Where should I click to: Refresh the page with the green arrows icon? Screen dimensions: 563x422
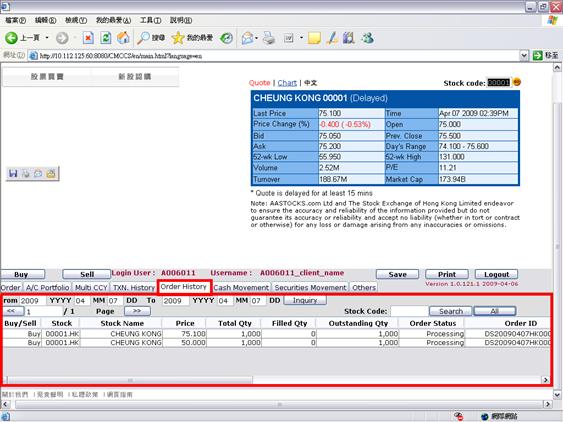[x=106, y=38]
